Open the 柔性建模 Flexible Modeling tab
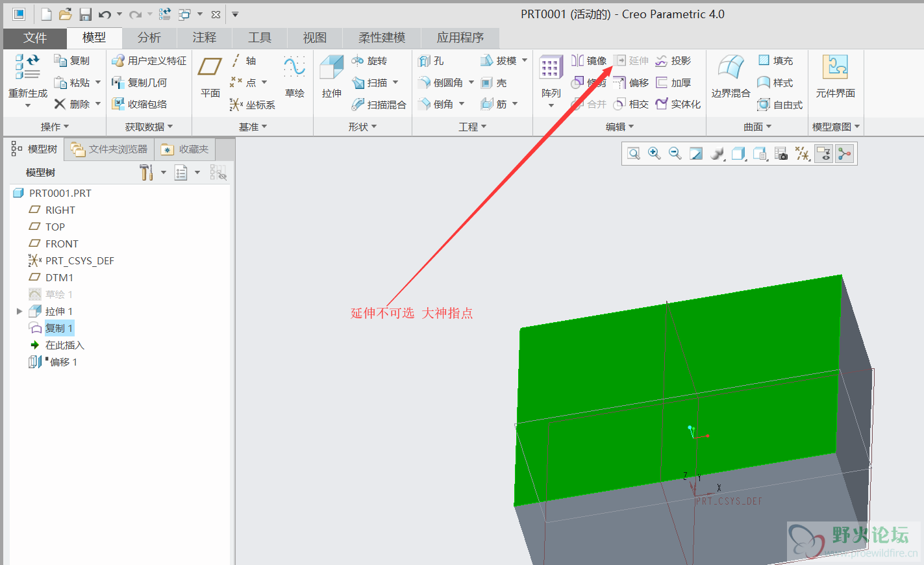 point(382,38)
